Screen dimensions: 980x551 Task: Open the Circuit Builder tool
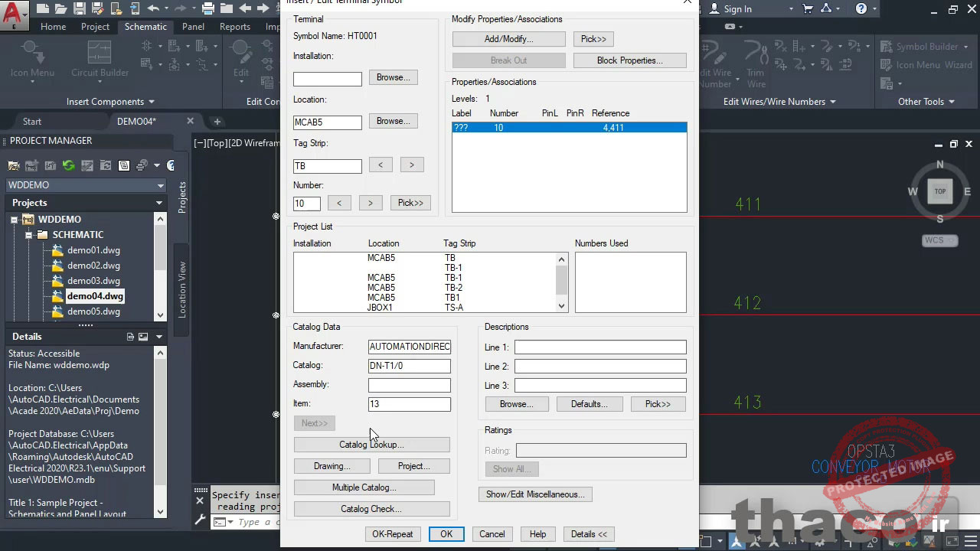[100, 61]
